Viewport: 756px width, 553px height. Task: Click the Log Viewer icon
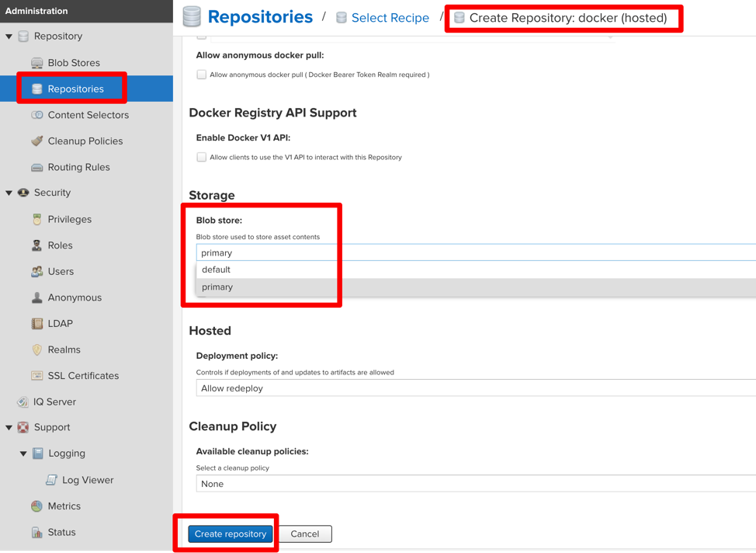51,480
